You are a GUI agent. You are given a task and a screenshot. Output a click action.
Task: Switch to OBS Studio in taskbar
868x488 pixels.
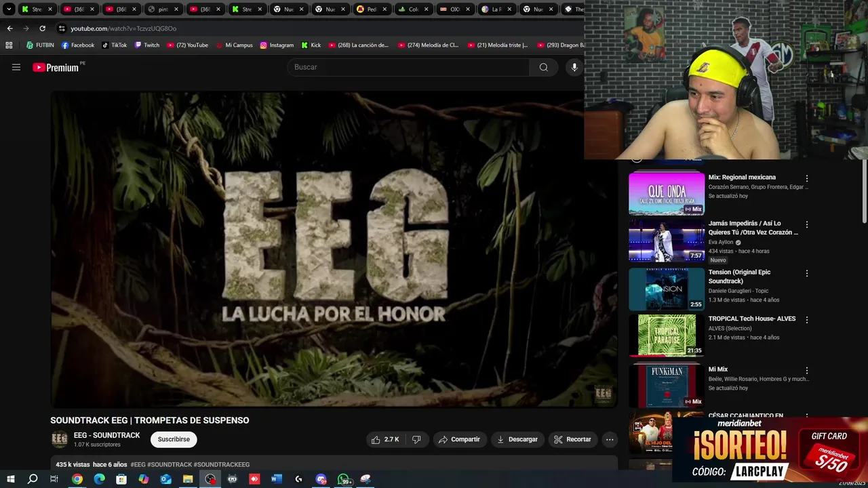click(x=210, y=479)
